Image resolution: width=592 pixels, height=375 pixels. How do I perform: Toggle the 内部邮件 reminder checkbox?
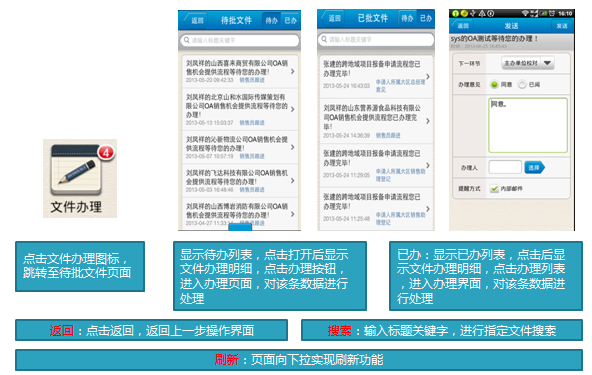point(494,188)
